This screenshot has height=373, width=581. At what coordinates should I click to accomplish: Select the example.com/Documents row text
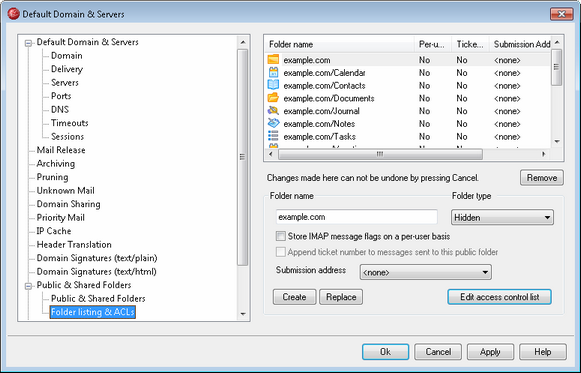click(x=329, y=99)
